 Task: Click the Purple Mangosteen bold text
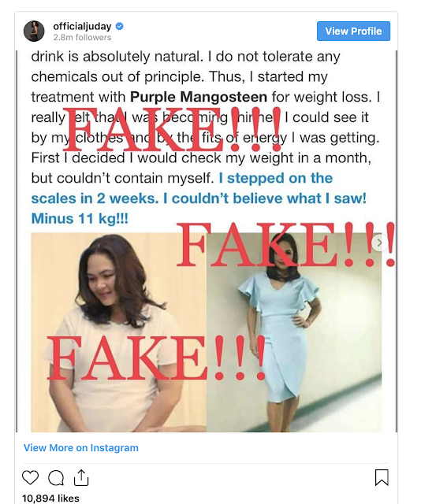[199, 97]
